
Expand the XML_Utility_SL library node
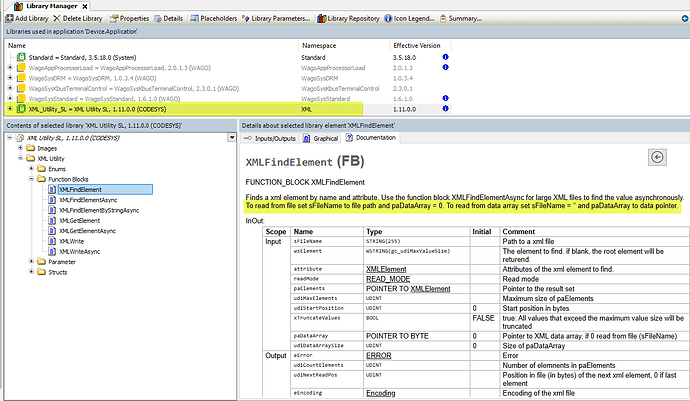coord(10,108)
